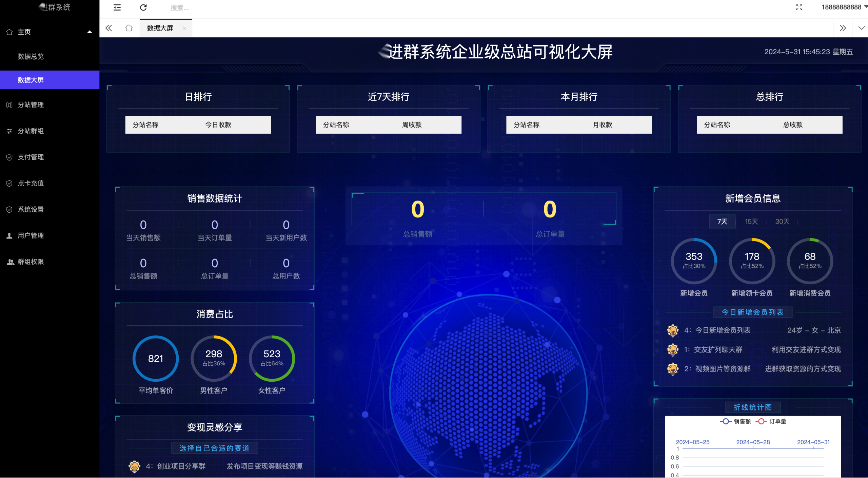The width and height of the screenshot is (868, 478).
Task: Click the 分站管理 sidebar icon
Action: pos(9,105)
